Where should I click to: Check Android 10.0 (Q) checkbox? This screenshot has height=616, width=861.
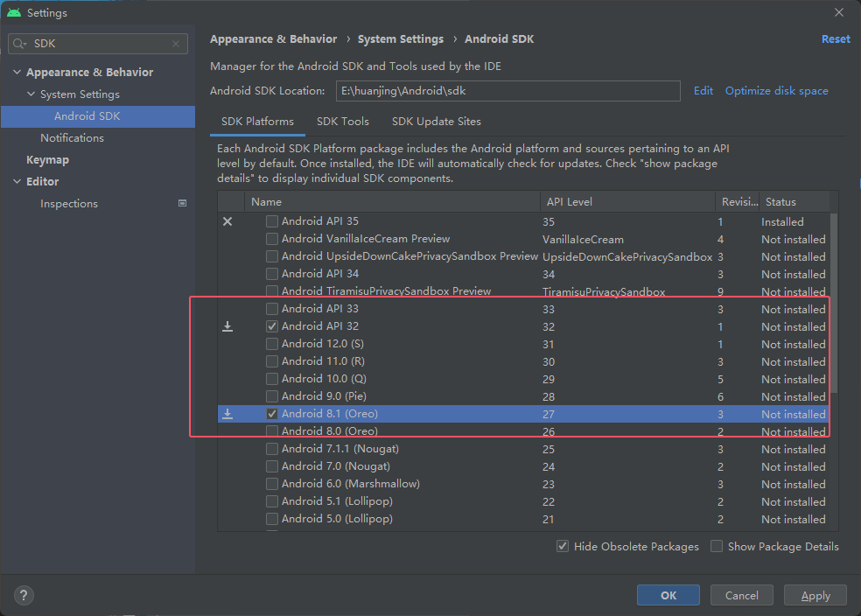pos(272,379)
